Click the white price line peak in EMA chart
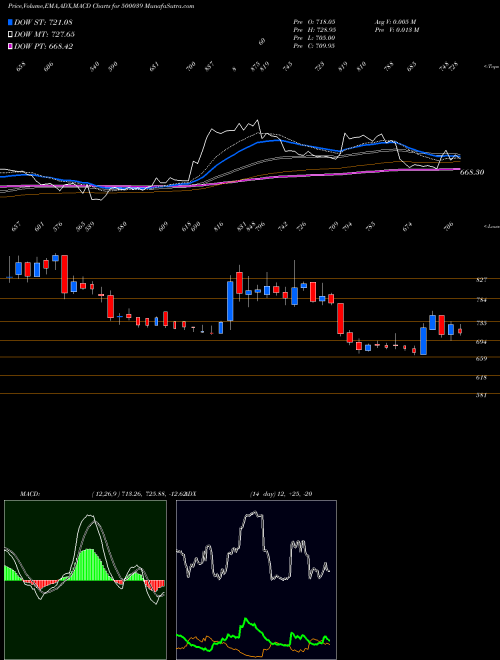This screenshot has width=500, height=660. click(258, 121)
